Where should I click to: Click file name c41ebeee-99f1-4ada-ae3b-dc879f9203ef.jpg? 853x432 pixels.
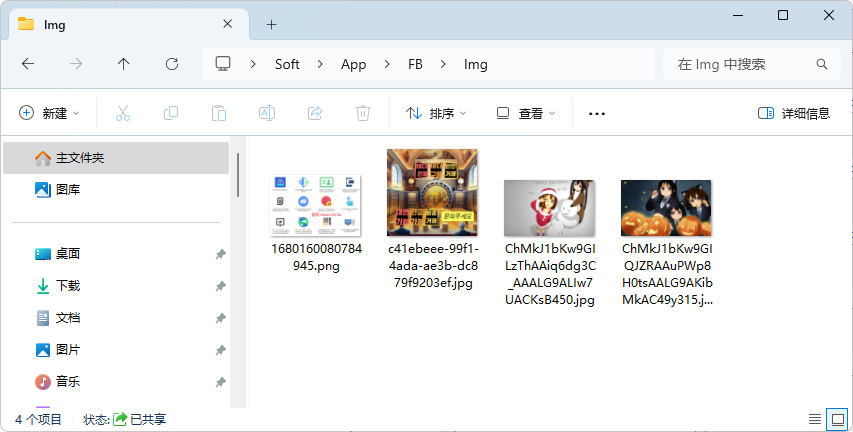tap(433, 266)
